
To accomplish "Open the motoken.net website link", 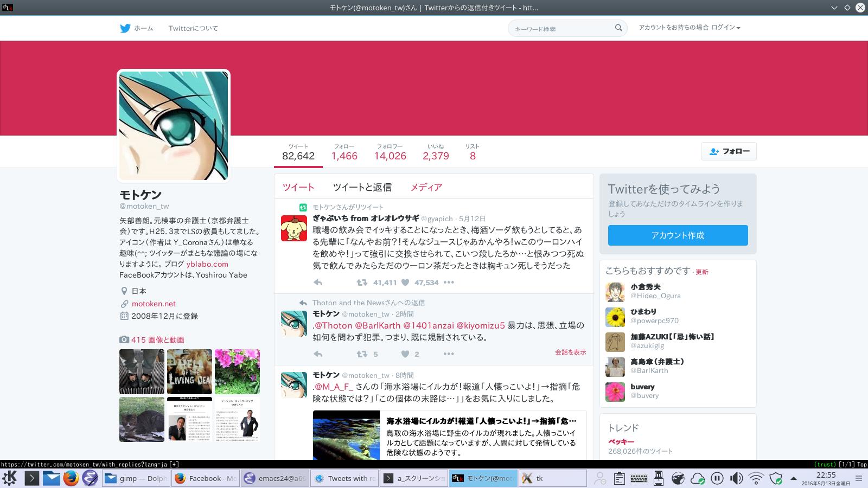I will [x=154, y=304].
